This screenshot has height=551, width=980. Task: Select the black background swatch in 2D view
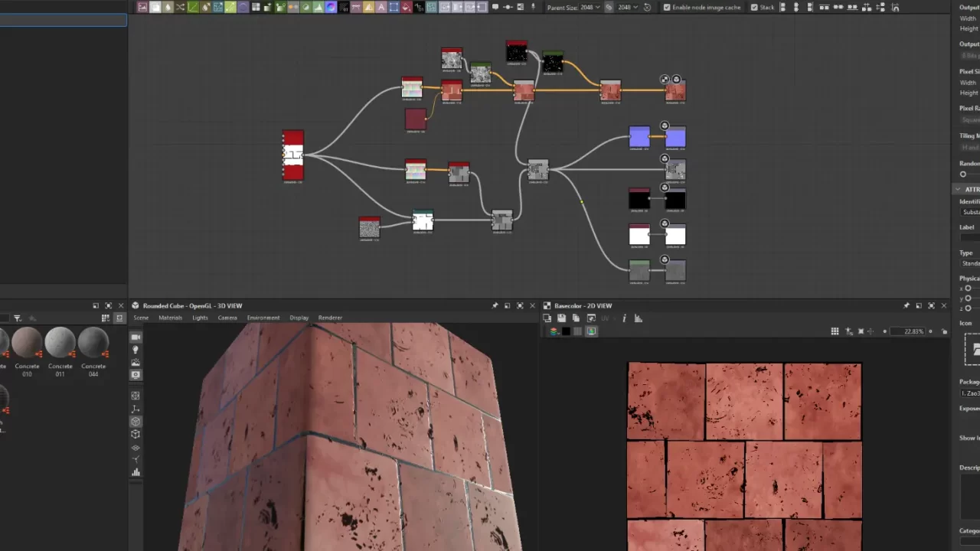[x=566, y=331]
